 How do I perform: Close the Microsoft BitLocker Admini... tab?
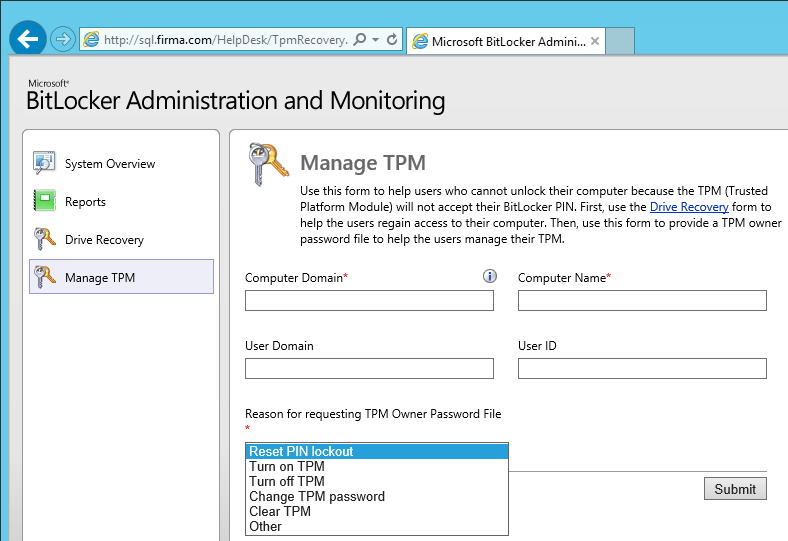(x=595, y=41)
